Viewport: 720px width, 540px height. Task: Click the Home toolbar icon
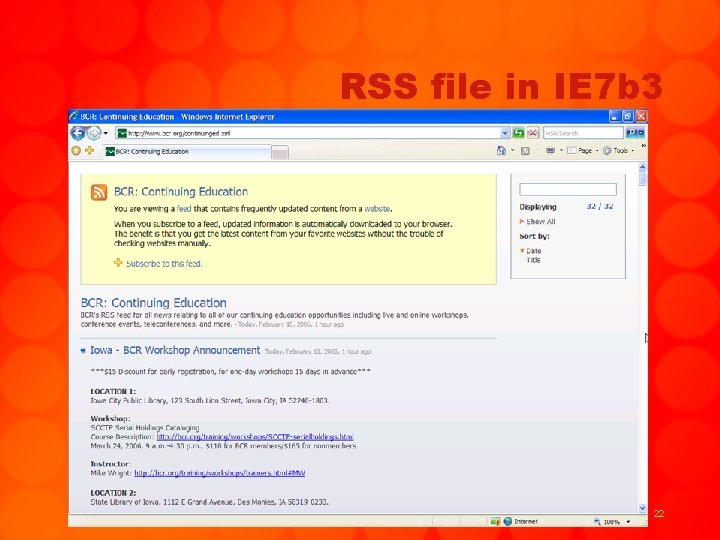pyautogui.click(x=501, y=151)
